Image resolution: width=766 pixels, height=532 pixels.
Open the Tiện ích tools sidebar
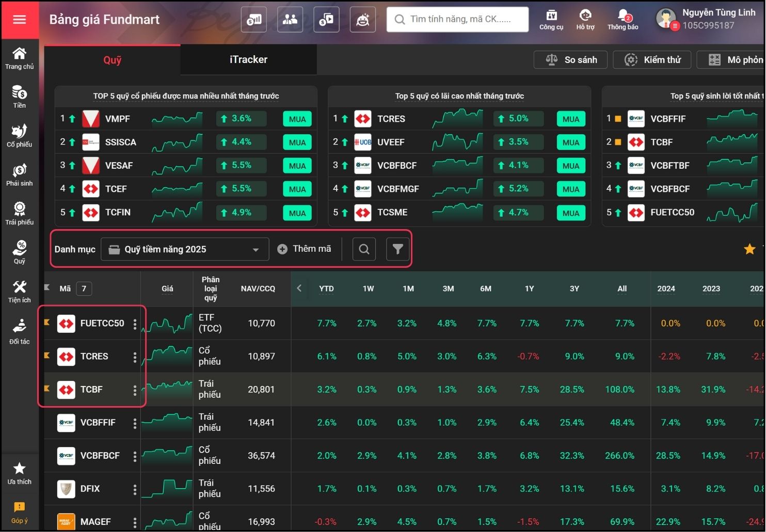[20, 292]
